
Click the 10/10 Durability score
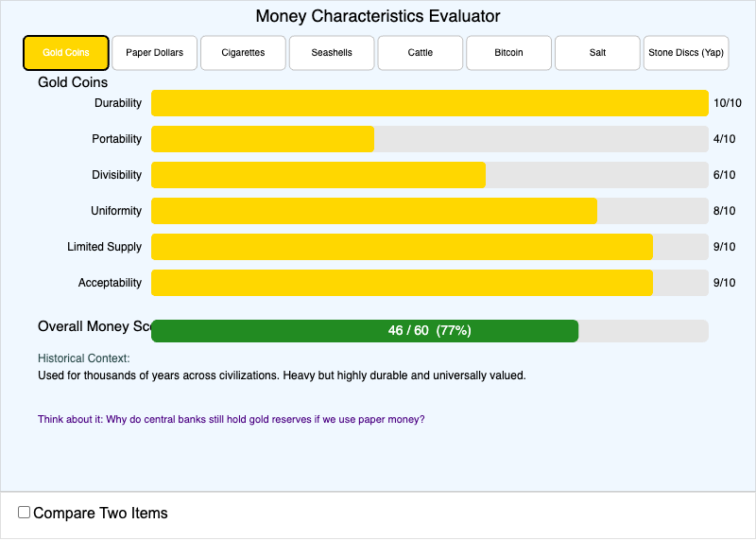click(x=728, y=103)
